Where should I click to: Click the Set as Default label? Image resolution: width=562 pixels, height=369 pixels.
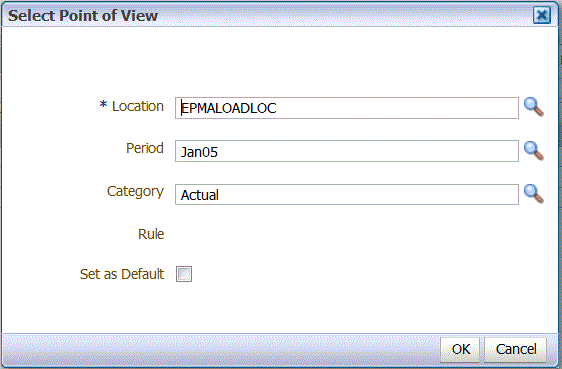click(122, 274)
